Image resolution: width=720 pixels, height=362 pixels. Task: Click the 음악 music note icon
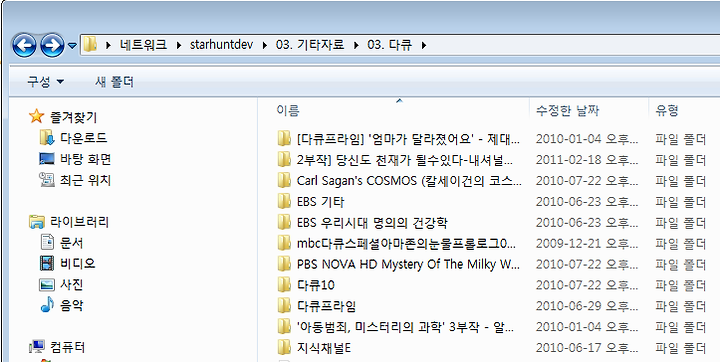click(x=47, y=305)
